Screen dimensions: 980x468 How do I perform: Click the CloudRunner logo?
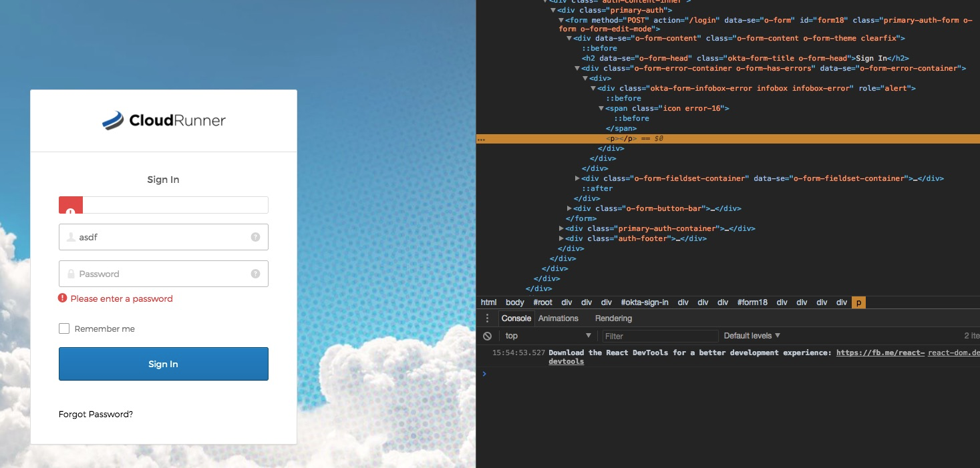[163, 120]
